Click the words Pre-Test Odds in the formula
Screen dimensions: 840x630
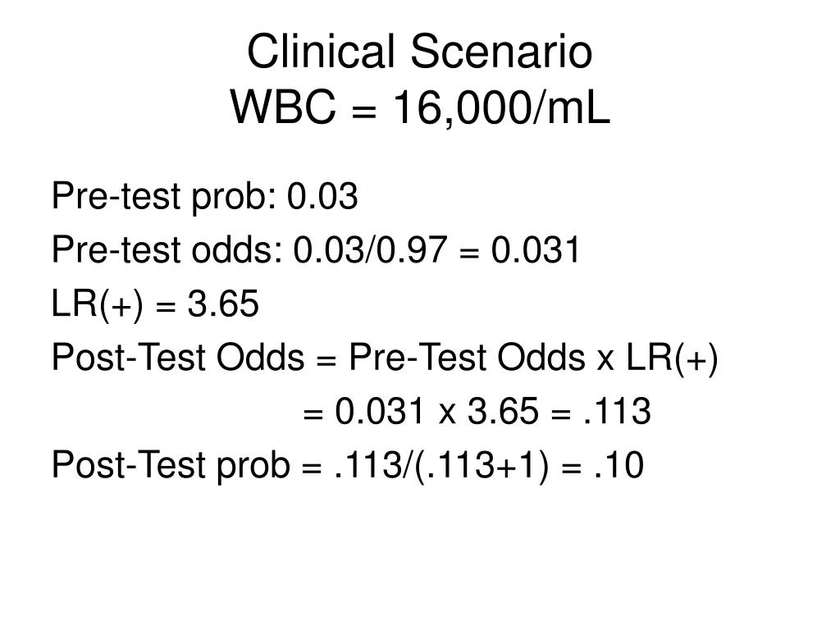(x=467, y=358)
